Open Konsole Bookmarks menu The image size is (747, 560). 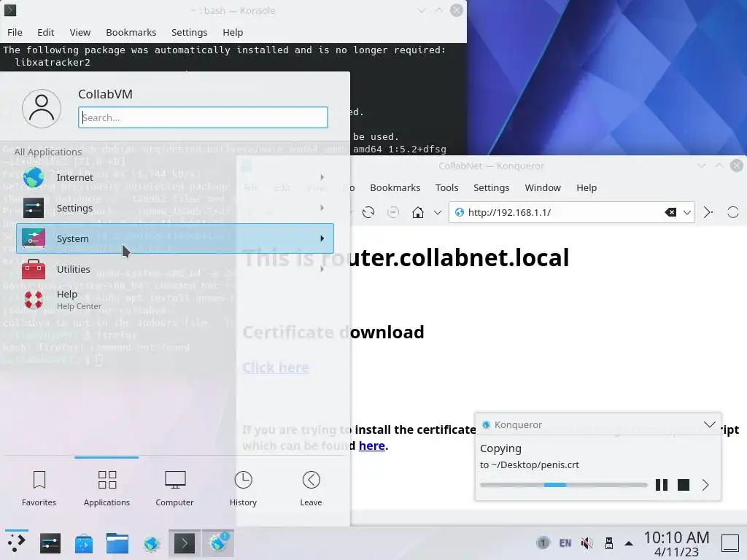coord(131,32)
